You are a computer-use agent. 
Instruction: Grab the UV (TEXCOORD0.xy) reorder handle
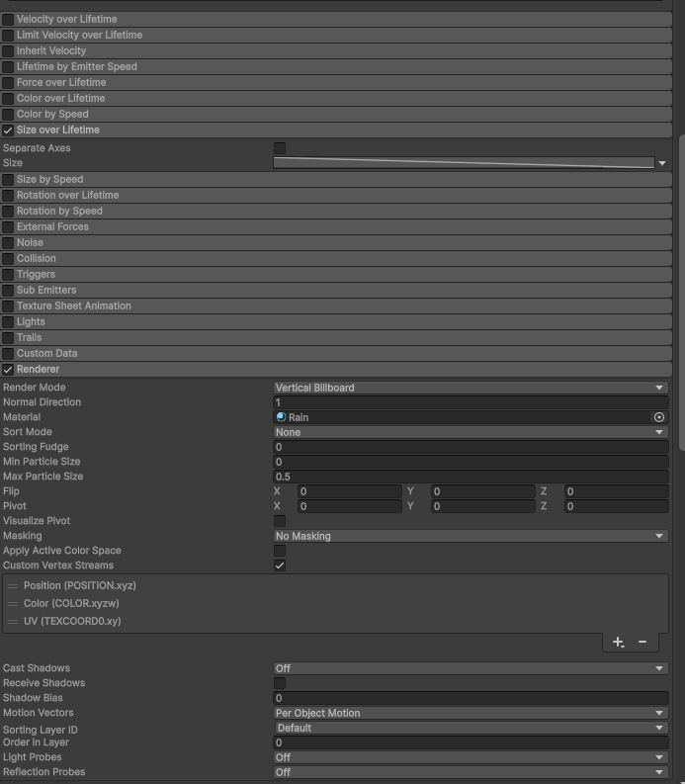click(13, 622)
